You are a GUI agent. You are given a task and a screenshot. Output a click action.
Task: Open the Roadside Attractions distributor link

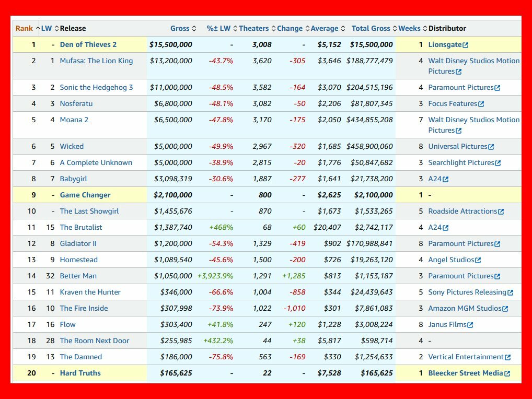tap(463, 212)
